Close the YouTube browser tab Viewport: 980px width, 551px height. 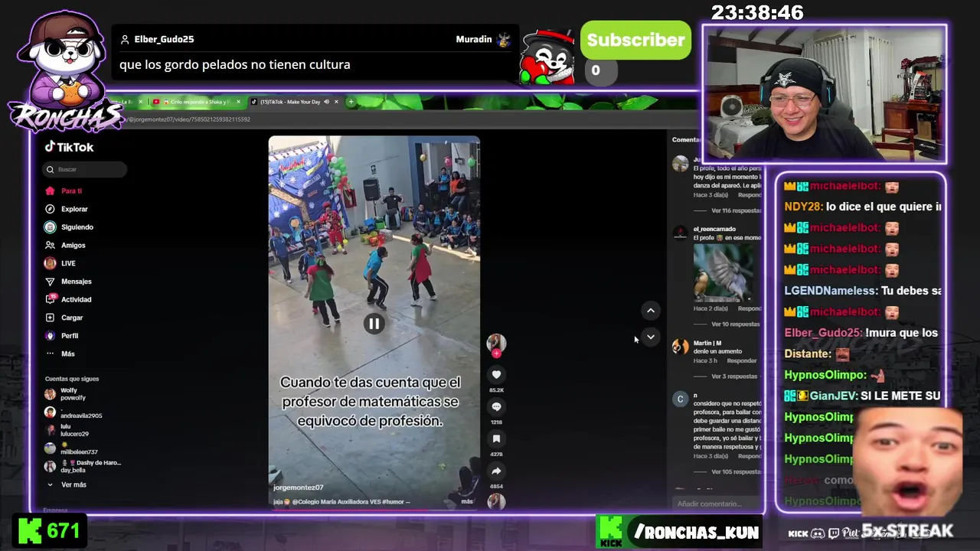click(x=238, y=102)
